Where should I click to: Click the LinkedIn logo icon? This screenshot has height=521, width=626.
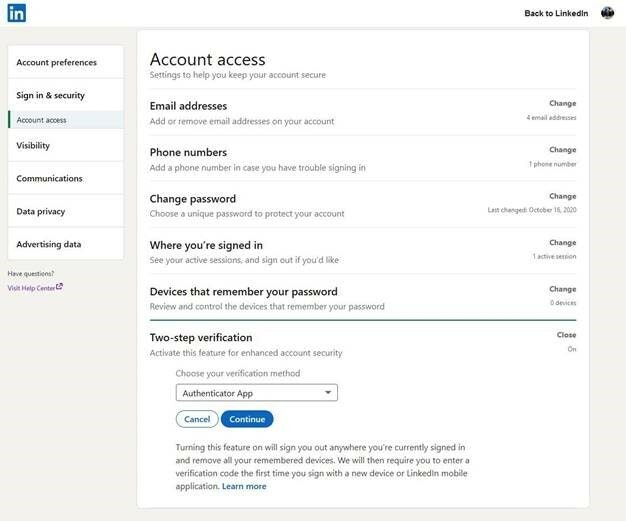tap(17, 13)
